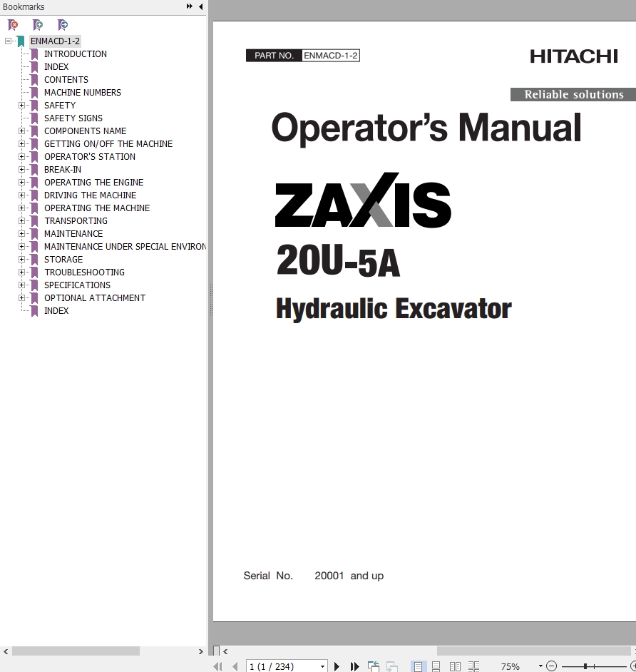Screen dimensions: 636x672
Task: Expand the OPTIONAL ATTACHMENT bookmark node
Action: (x=22, y=298)
